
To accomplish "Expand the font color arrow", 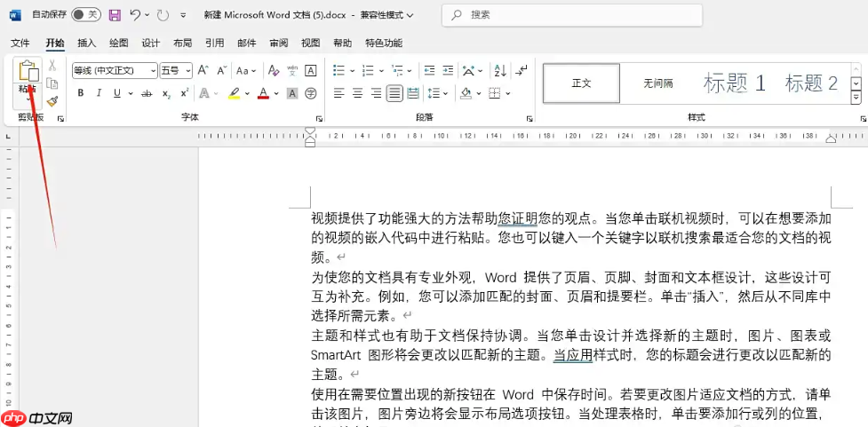I will coord(276,93).
